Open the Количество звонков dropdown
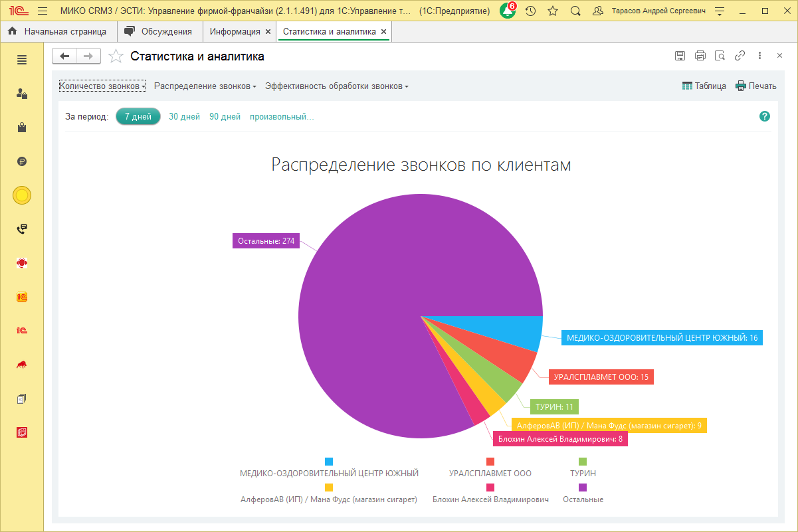This screenshot has height=532, width=798. coord(102,86)
